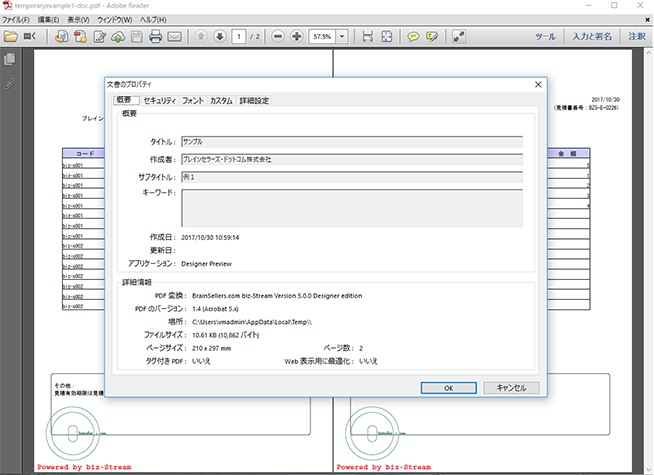Switch to the フォント tab
The height and width of the screenshot is (475, 654).
click(193, 101)
